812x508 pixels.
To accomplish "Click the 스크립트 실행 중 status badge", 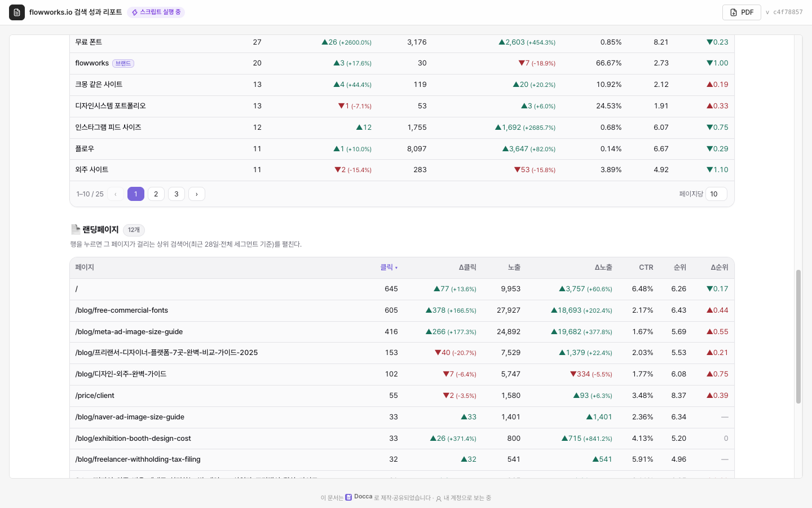I will tap(156, 12).
